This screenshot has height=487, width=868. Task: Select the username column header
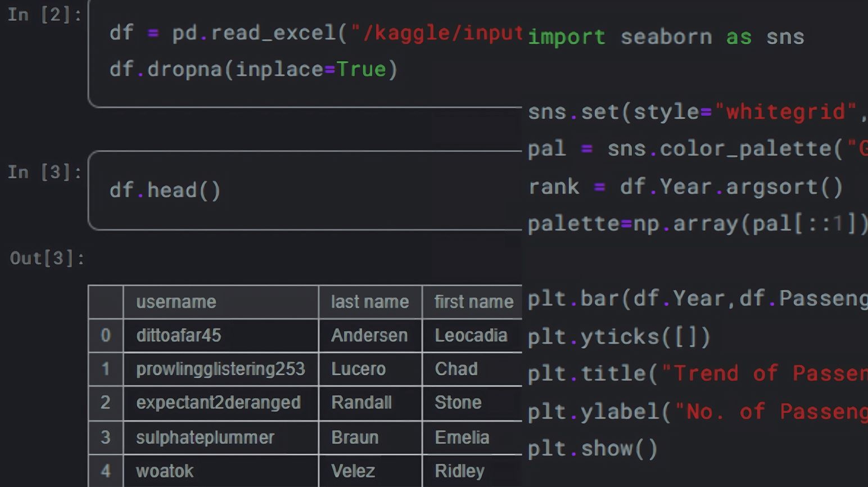[x=221, y=302]
